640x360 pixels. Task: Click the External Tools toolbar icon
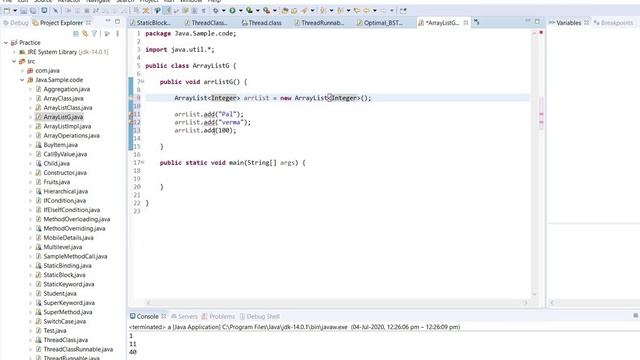click(266, 11)
